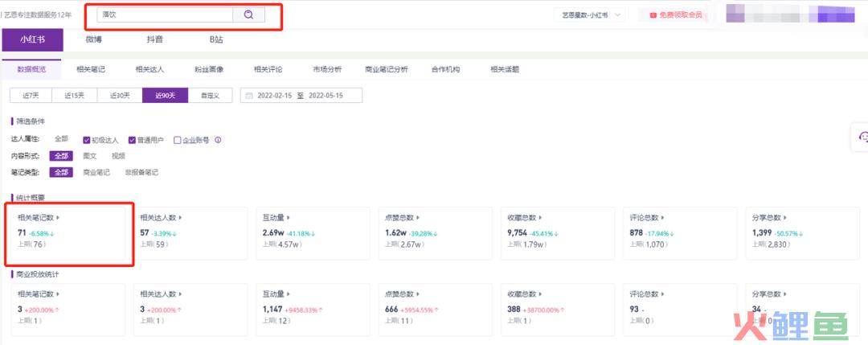Expand 相关达人数 arrow in 商业投放统计
The image size is (868, 345).
coord(181,294)
